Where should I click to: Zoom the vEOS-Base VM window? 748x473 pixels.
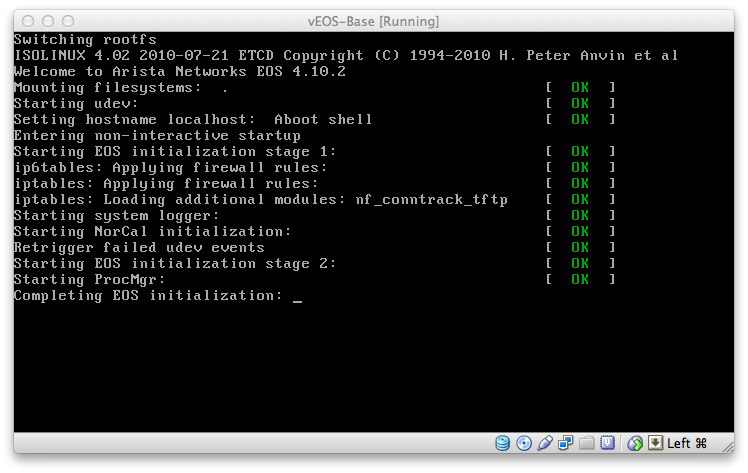click(68, 21)
